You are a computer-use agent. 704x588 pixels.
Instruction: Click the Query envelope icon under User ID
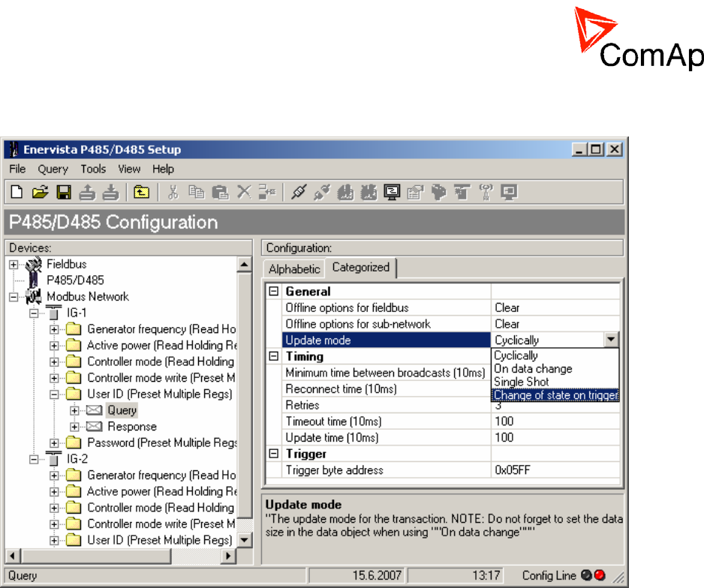coord(94,410)
